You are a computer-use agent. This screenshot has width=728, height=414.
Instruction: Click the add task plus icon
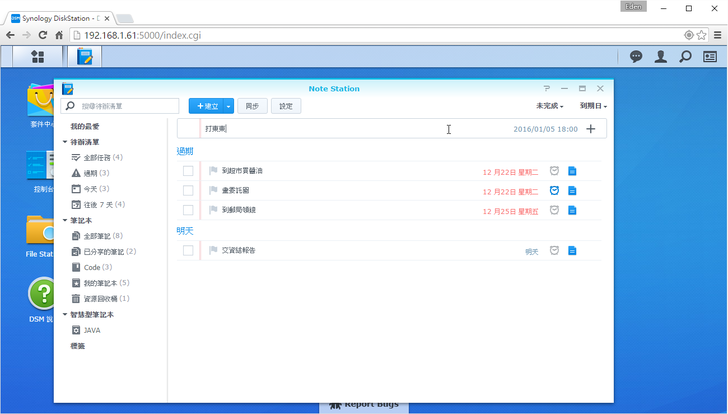point(591,129)
